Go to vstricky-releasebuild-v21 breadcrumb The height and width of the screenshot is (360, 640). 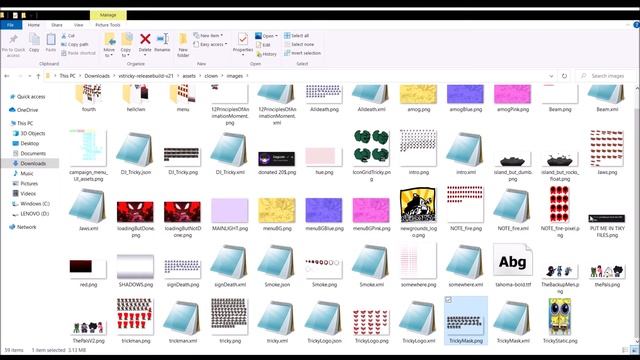pos(146,76)
